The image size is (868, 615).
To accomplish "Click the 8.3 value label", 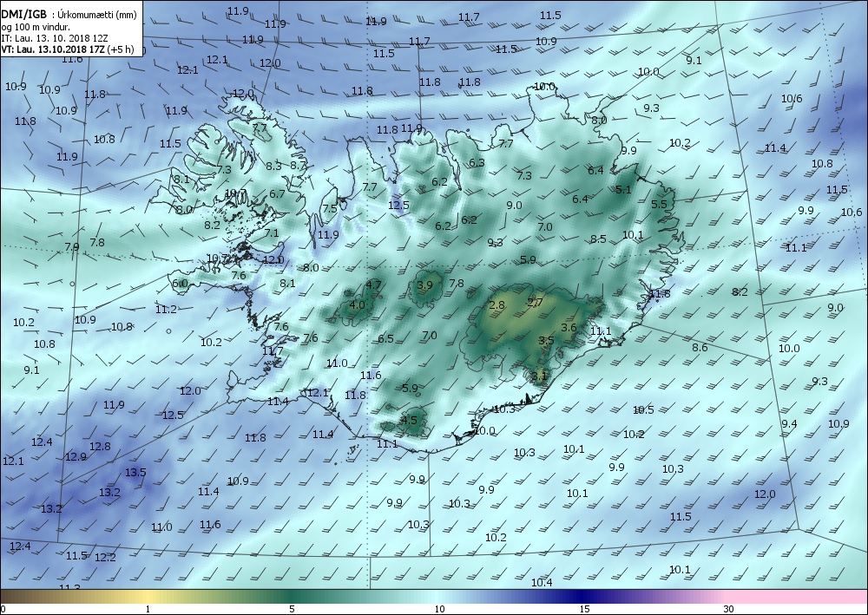I will tap(273, 166).
